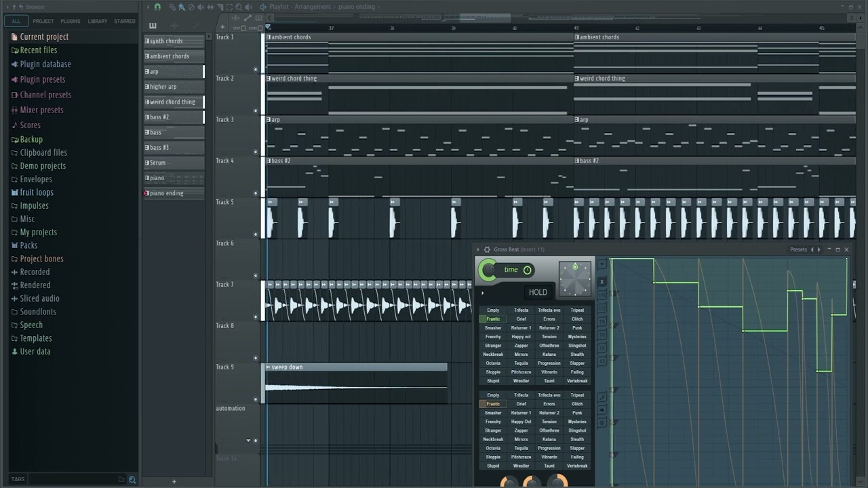Click the Gross Beat envelope X button
The height and width of the screenshot is (488, 868).
click(601, 281)
